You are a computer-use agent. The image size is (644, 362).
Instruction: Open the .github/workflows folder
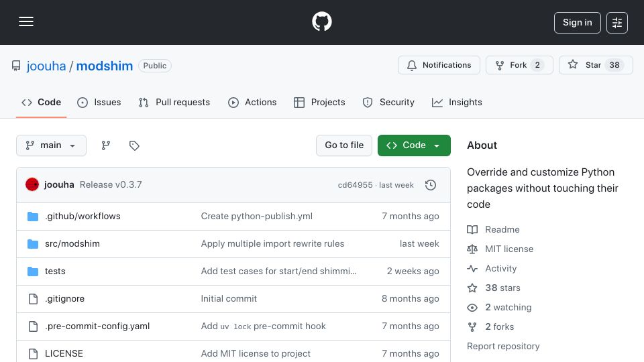83,217
